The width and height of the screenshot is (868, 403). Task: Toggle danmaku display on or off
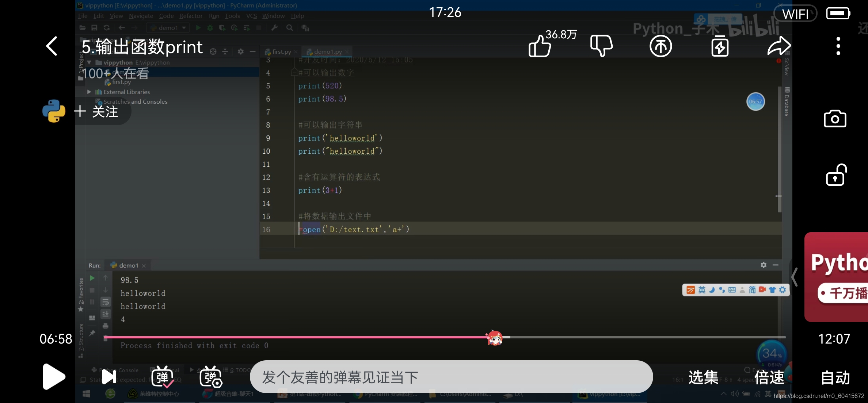[162, 377]
